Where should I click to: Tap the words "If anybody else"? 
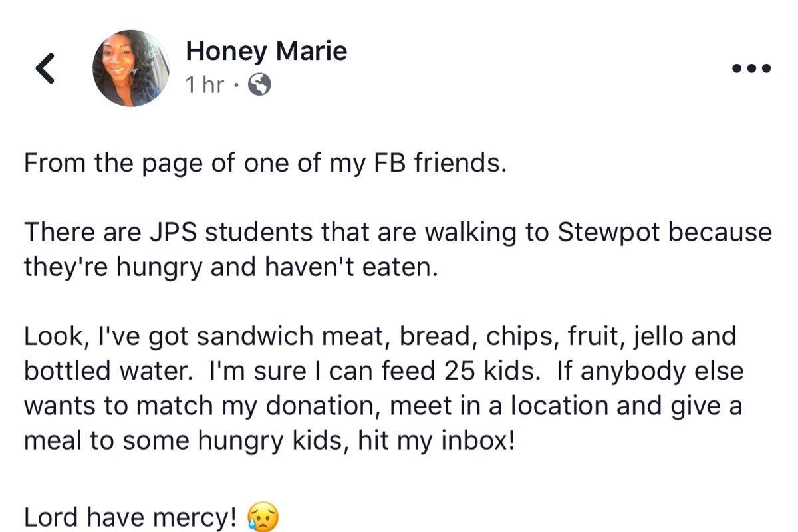click(x=650, y=371)
